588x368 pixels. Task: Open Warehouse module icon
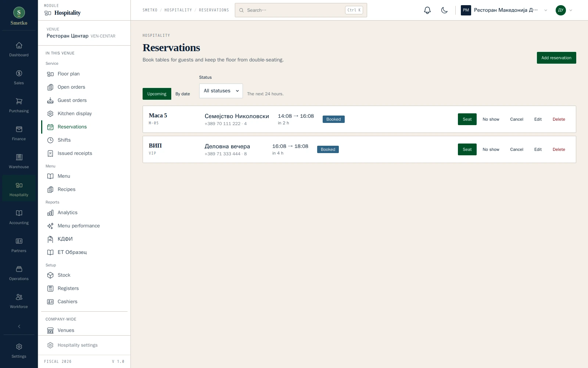pyautogui.click(x=19, y=158)
